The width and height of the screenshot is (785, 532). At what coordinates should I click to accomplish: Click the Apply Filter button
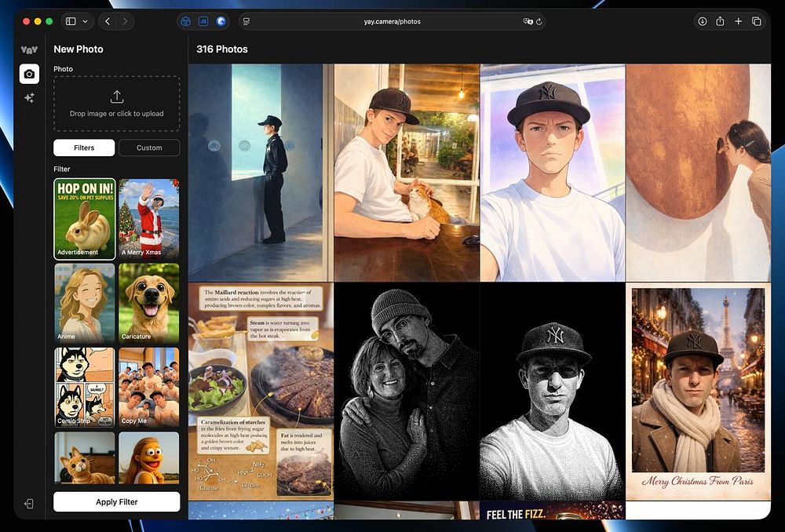pyautogui.click(x=117, y=501)
